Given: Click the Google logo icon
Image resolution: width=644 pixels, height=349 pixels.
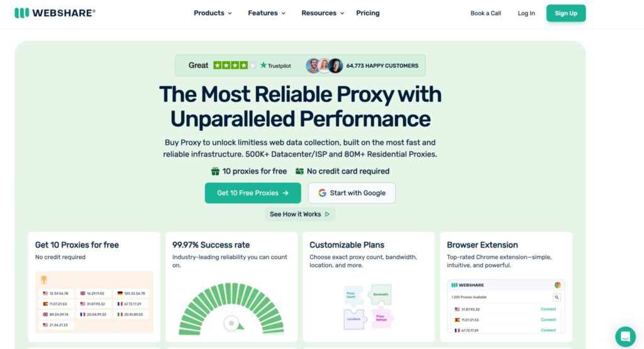Looking at the screenshot, I should tap(323, 193).
